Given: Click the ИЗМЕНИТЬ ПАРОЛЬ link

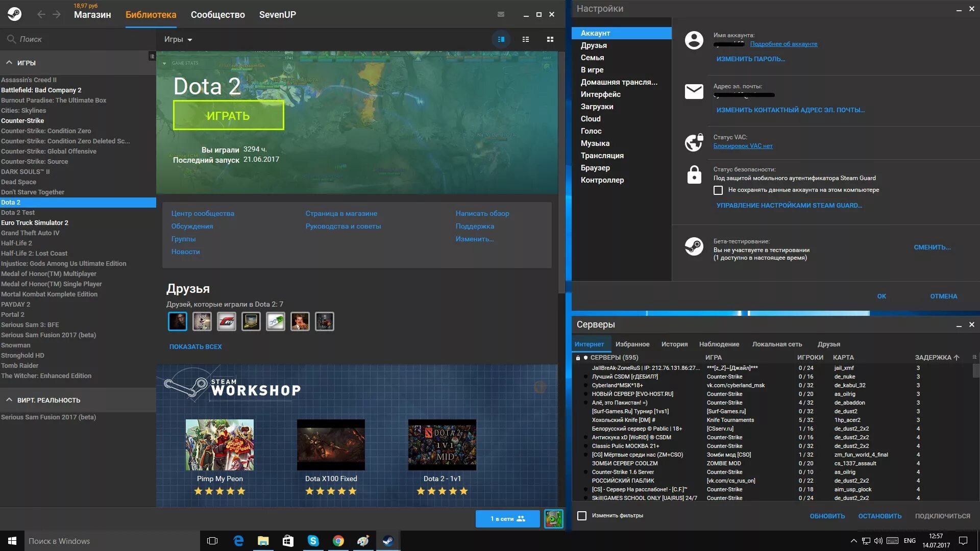Looking at the screenshot, I should [x=750, y=59].
